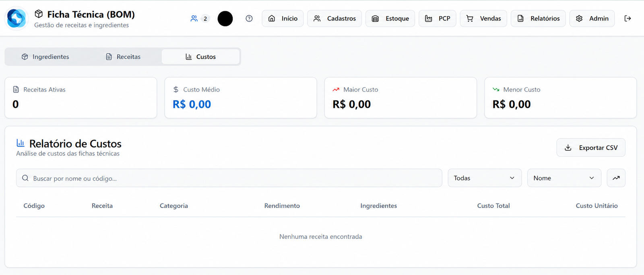The image size is (644, 275).
Task: Click the Relatório de Custos heading
Action: 75,144
